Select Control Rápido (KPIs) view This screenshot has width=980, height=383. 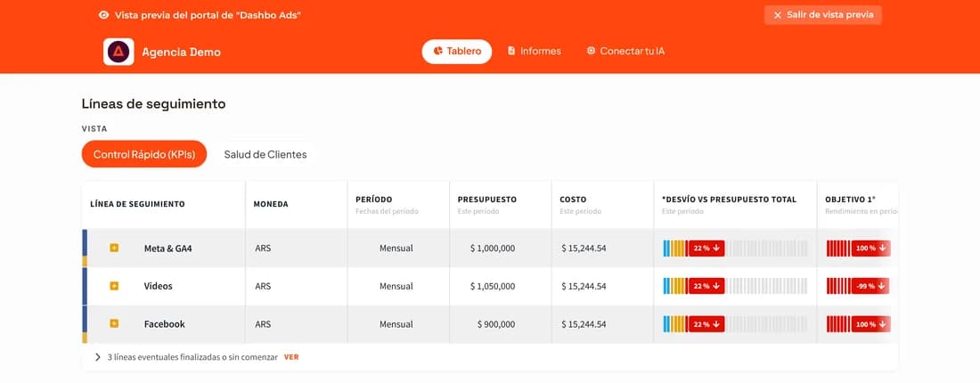[143, 154]
